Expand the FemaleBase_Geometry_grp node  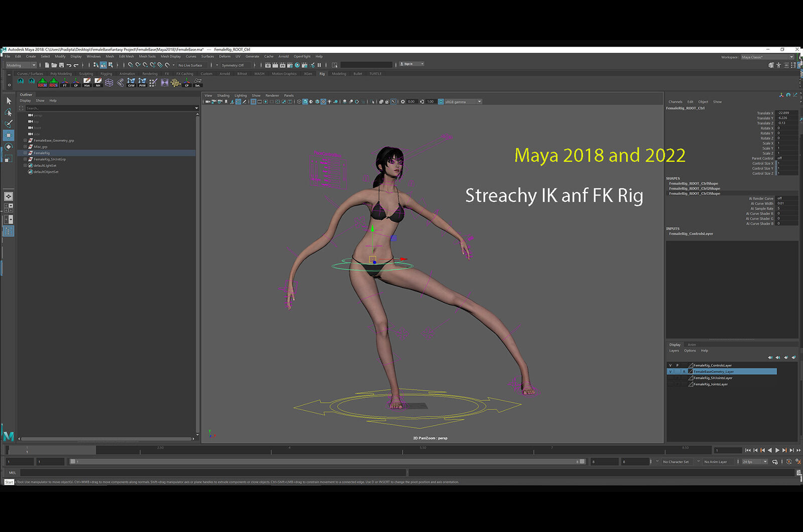tap(25, 141)
